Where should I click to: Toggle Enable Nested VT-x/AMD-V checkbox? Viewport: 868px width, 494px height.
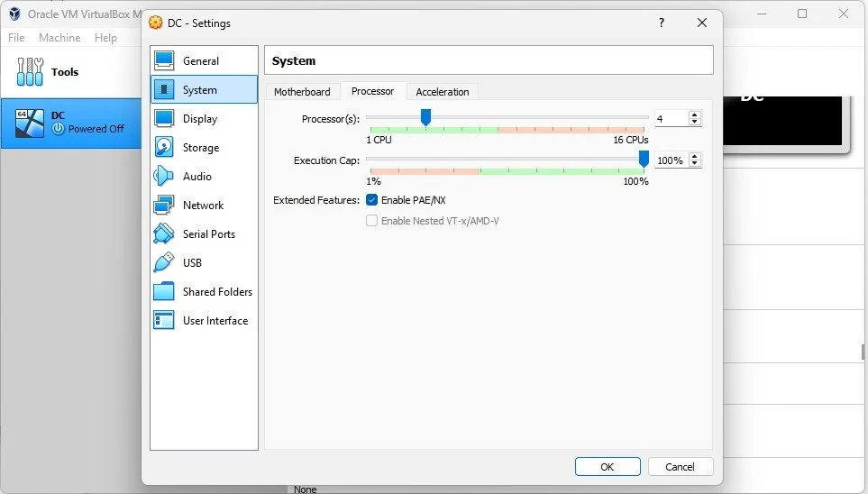(372, 221)
